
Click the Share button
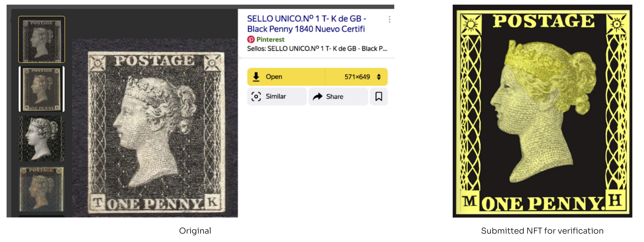[338, 97]
